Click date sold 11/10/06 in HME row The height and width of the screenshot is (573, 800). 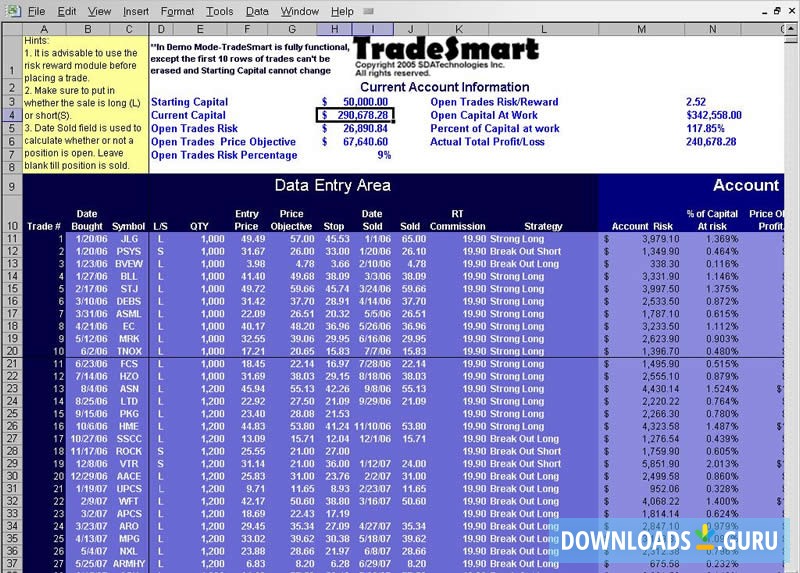(372, 426)
